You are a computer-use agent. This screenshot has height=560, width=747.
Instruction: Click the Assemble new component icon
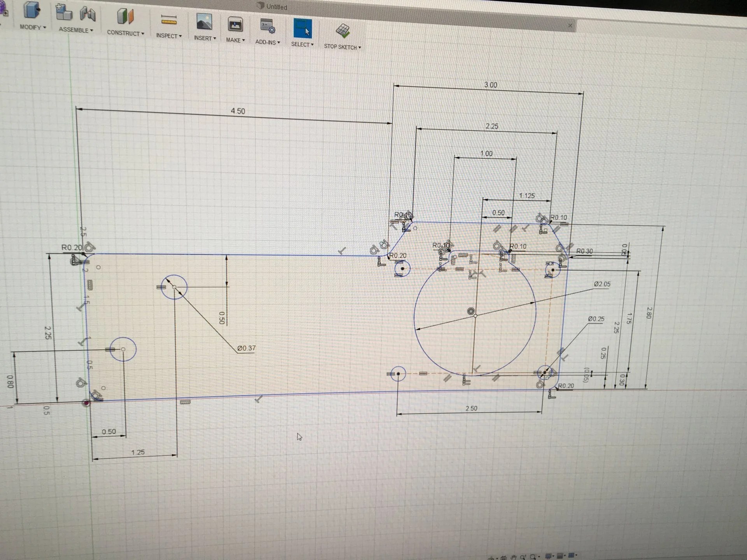click(64, 12)
